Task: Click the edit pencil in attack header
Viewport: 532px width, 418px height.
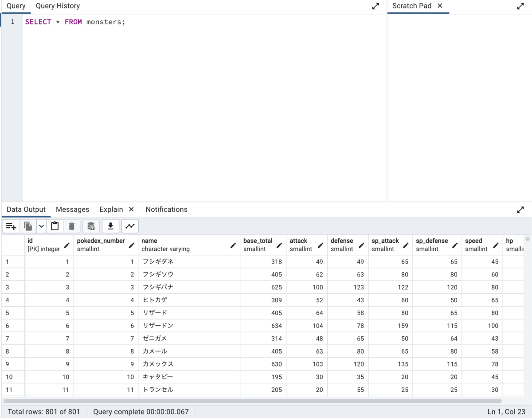Action: click(x=321, y=245)
